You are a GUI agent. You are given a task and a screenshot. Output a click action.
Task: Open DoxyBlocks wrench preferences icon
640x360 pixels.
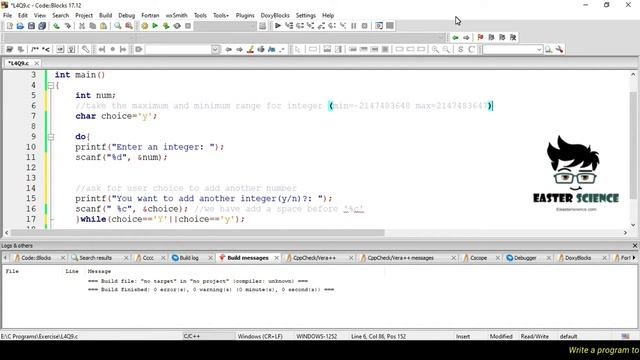(x=85, y=49)
